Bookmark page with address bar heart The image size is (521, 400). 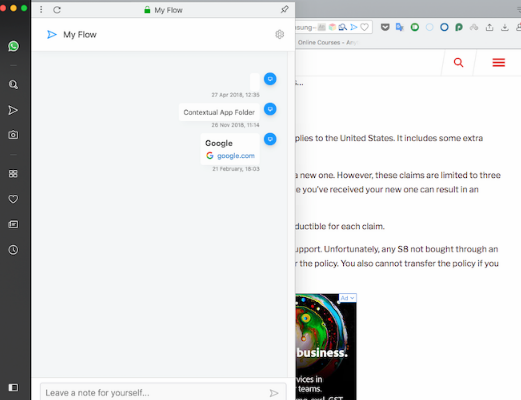pos(365,27)
